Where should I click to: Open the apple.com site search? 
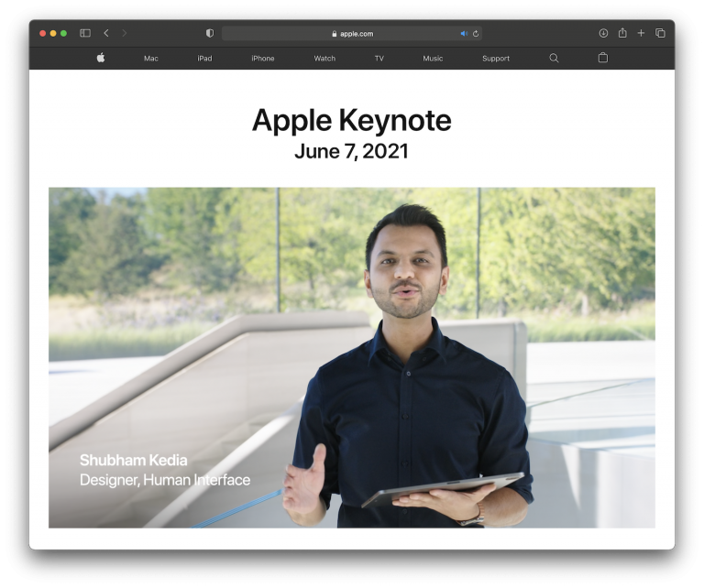point(554,59)
